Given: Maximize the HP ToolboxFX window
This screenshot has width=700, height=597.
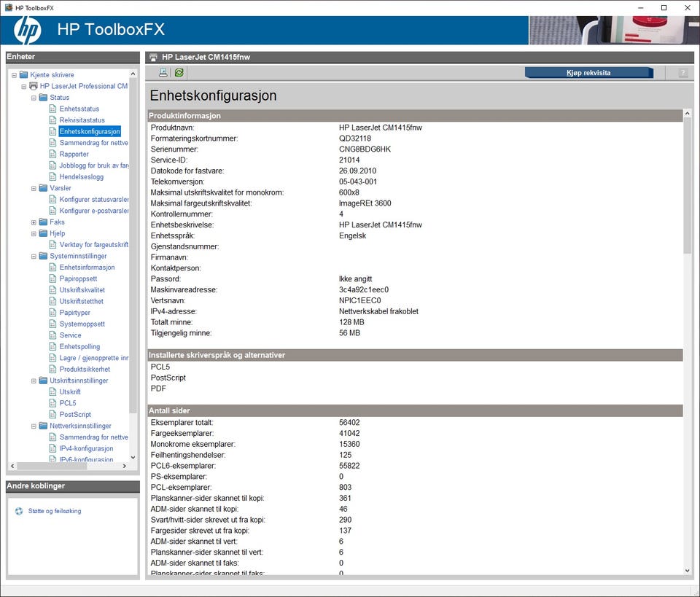Looking at the screenshot, I should (x=664, y=7).
